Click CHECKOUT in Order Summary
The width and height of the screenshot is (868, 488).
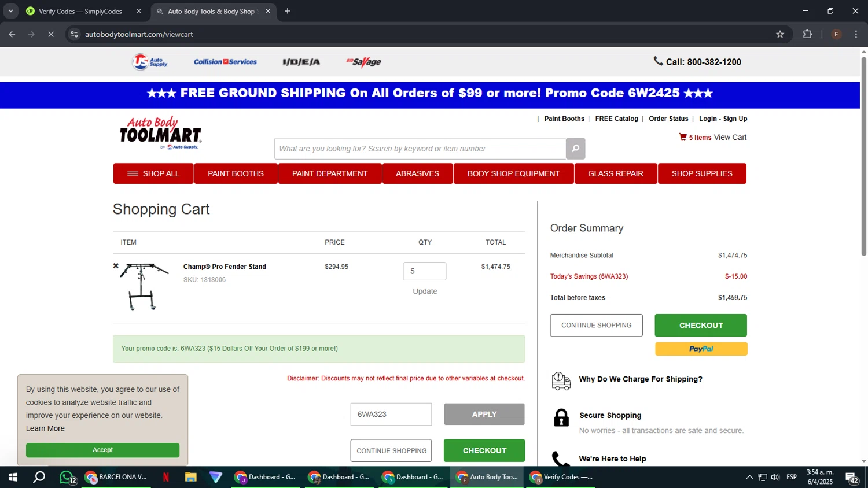701,325
